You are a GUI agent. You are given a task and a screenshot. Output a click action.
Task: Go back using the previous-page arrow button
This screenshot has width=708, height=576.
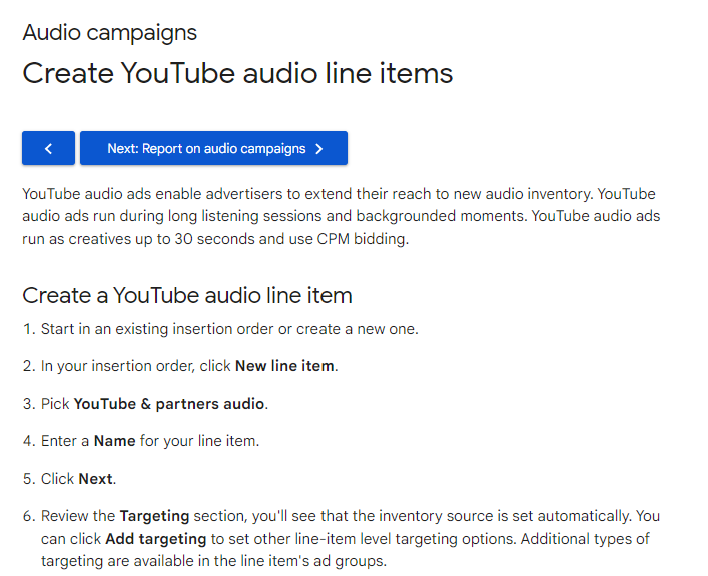coord(48,148)
